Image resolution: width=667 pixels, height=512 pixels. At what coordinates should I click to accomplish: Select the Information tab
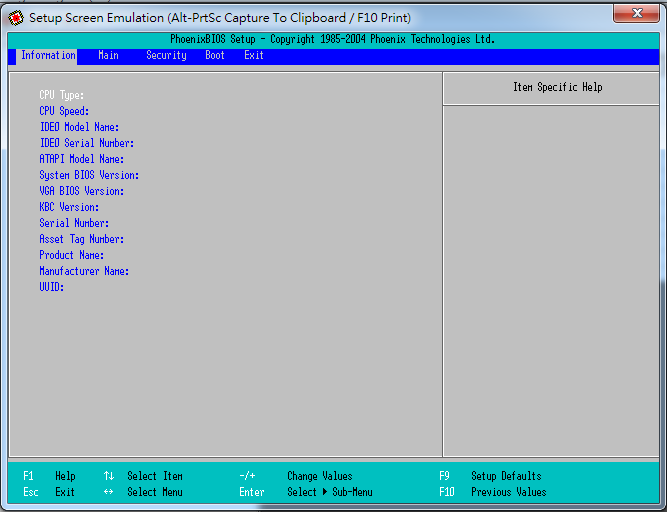[x=48, y=56]
